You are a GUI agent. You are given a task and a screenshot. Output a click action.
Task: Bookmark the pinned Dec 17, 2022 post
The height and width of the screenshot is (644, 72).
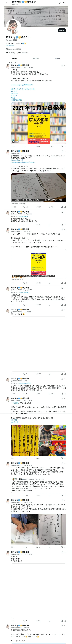[62, 147]
